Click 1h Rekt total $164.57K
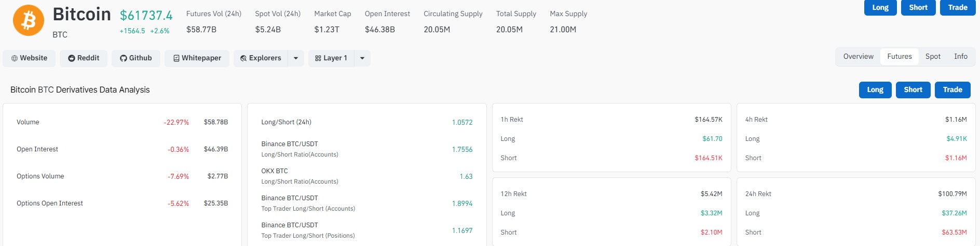The height and width of the screenshot is (246, 980). click(709, 120)
